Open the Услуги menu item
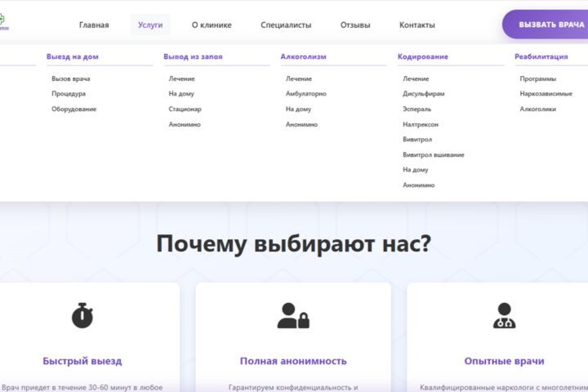 150,24
